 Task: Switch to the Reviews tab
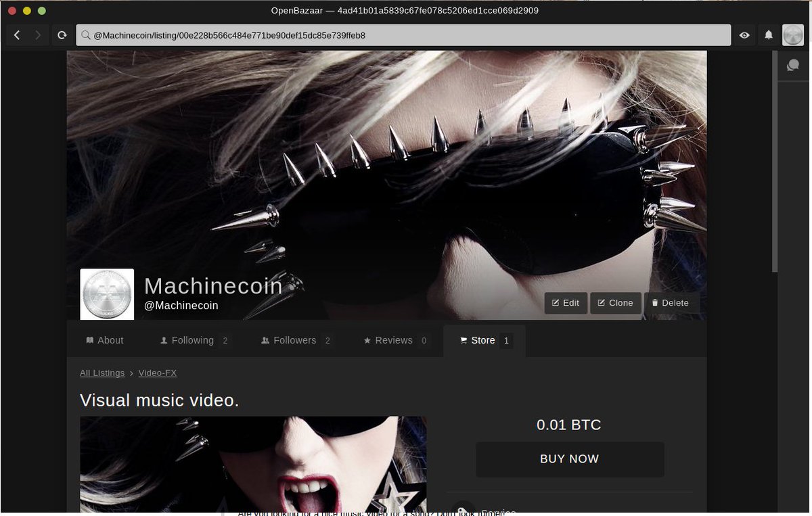pyautogui.click(x=395, y=340)
